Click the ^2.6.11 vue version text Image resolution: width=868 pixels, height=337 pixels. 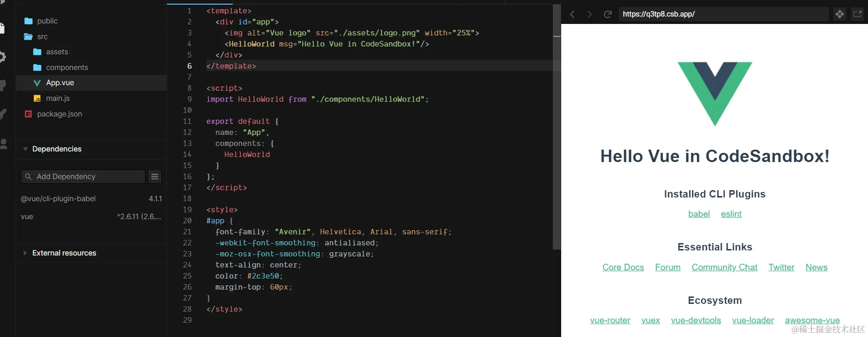coord(139,217)
